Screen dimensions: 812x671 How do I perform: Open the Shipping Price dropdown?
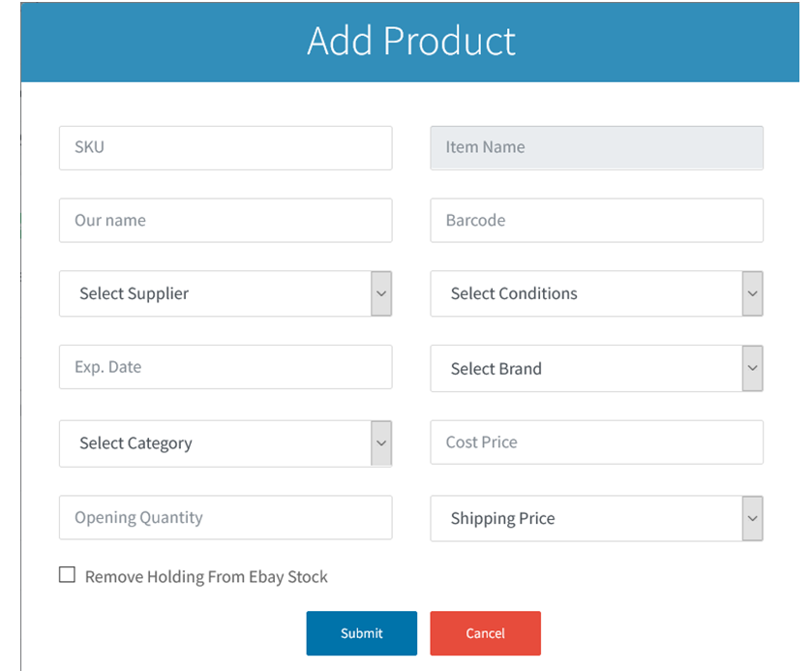point(596,518)
